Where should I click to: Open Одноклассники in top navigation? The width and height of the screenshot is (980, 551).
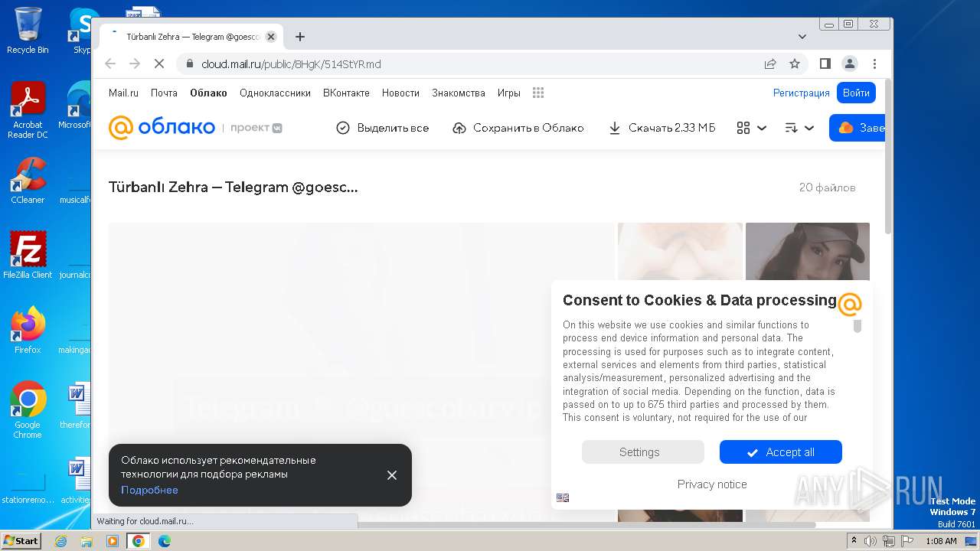tap(275, 93)
